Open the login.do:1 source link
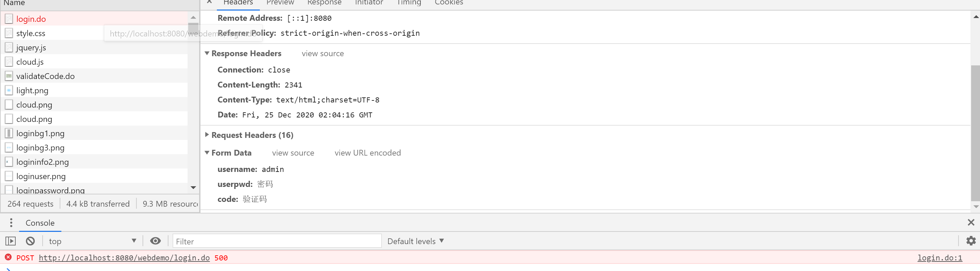 939,258
